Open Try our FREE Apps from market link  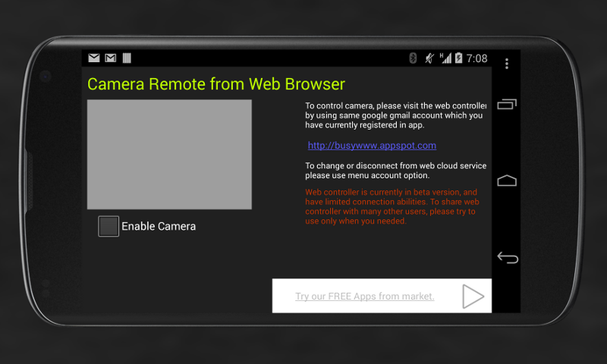(x=365, y=297)
